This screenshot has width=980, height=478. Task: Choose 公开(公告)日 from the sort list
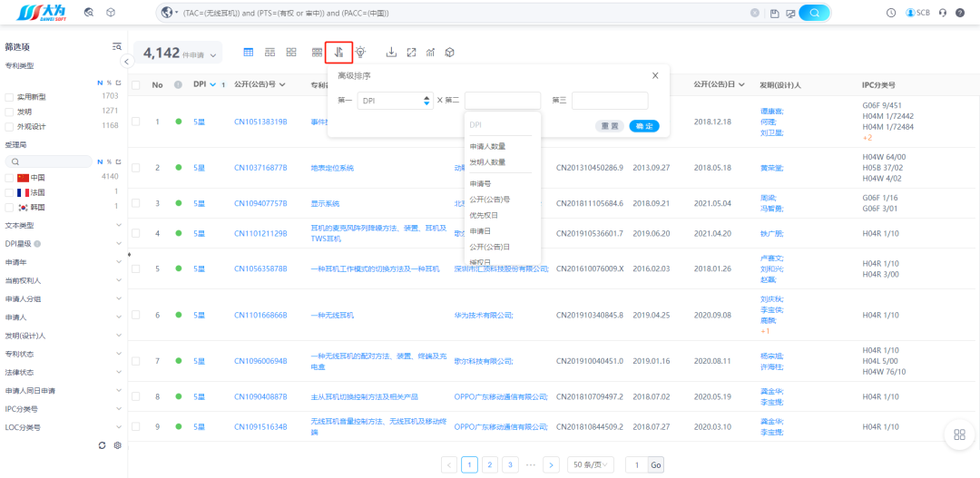[x=489, y=247]
